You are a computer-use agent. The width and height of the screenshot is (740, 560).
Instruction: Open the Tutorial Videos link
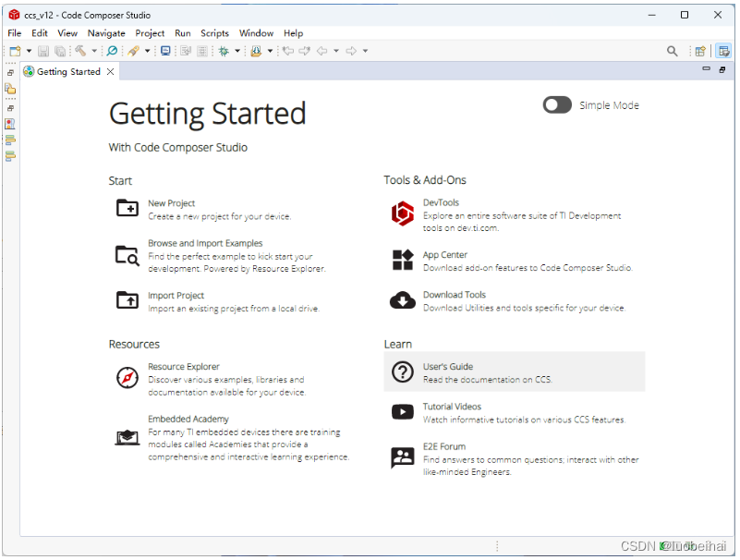[x=452, y=407]
